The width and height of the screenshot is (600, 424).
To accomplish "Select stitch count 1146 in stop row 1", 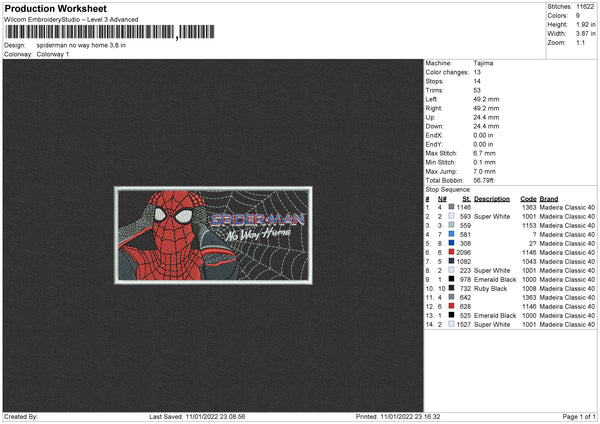I will tap(464, 207).
